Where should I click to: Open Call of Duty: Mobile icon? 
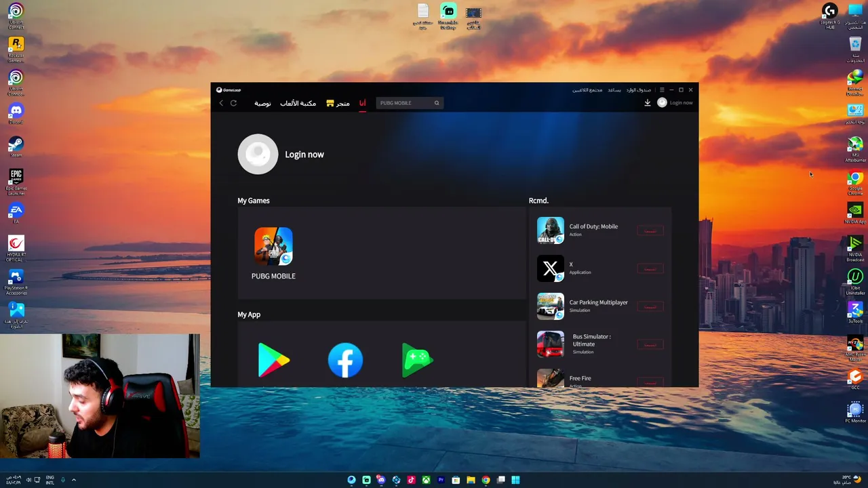tap(550, 230)
